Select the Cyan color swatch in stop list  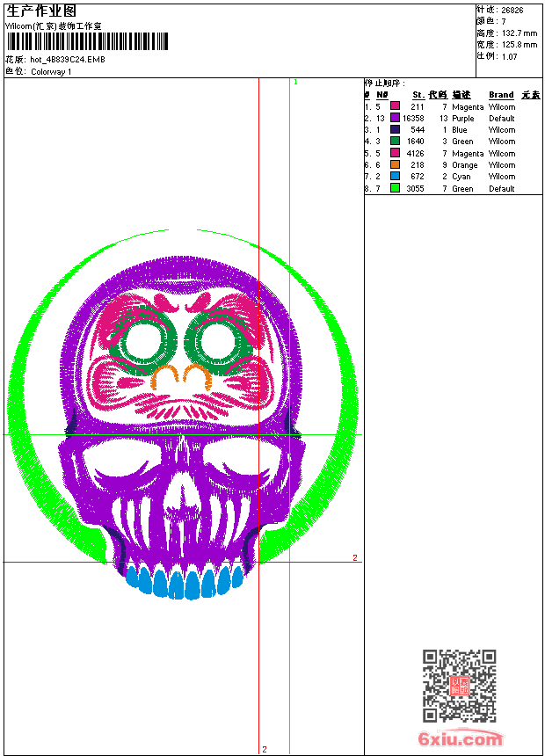pos(396,177)
